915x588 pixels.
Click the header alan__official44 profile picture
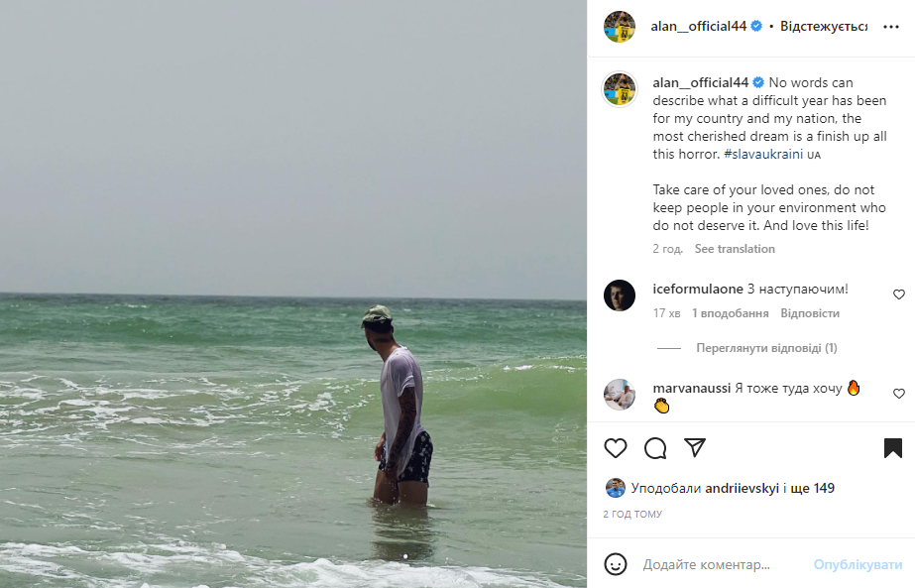pyautogui.click(x=620, y=27)
